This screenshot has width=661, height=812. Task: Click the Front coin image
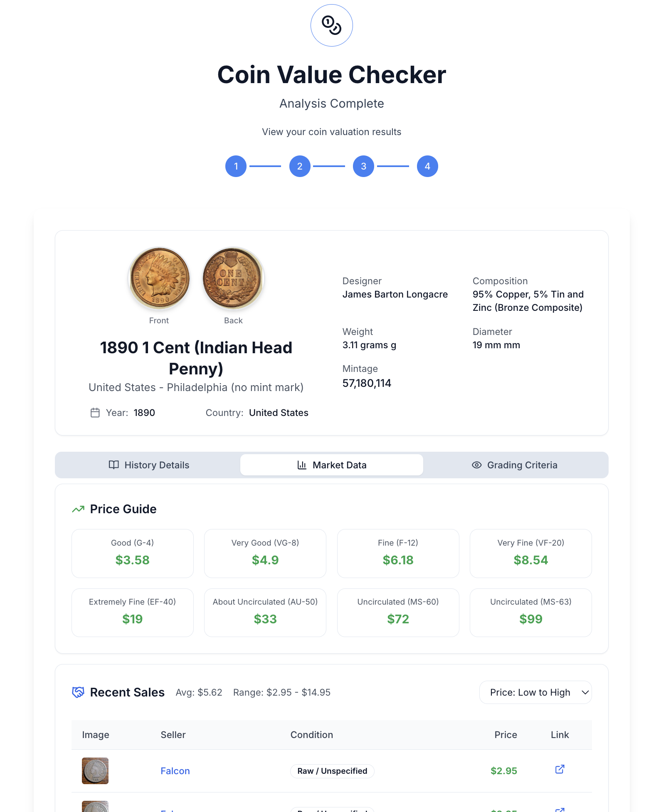pos(159,278)
